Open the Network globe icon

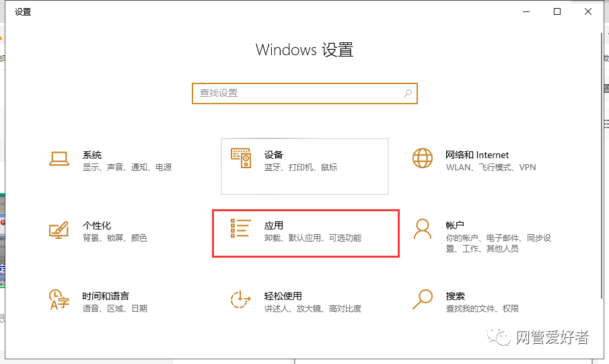pos(422,158)
